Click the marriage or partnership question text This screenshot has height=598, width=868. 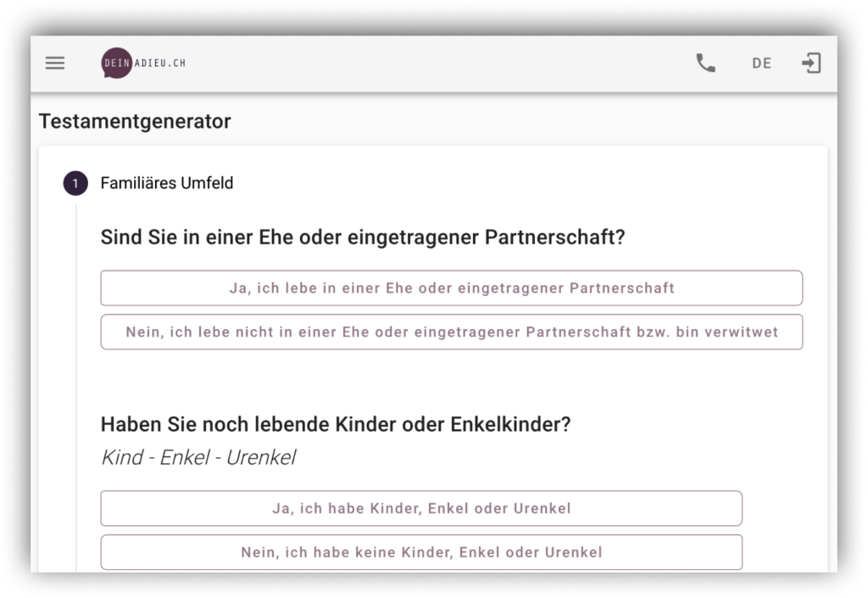point(362,238)
